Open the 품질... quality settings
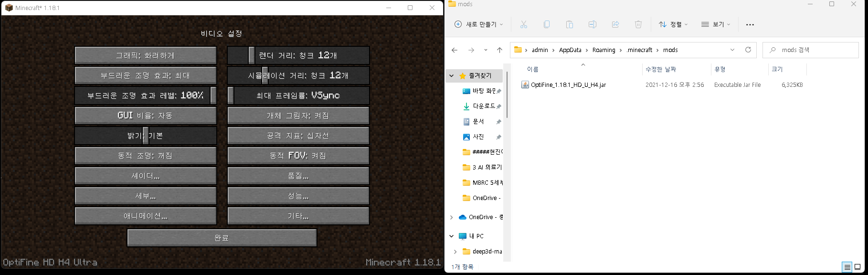 (x=298, y=176)
